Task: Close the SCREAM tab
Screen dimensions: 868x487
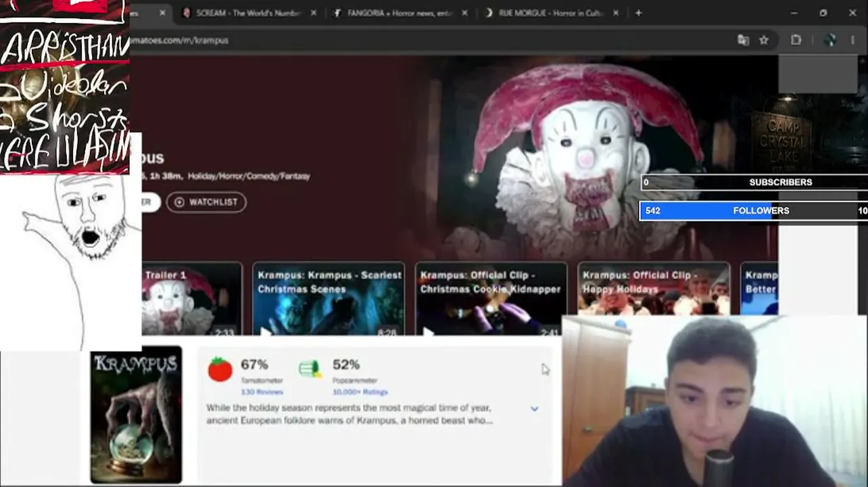Action: 314,13
